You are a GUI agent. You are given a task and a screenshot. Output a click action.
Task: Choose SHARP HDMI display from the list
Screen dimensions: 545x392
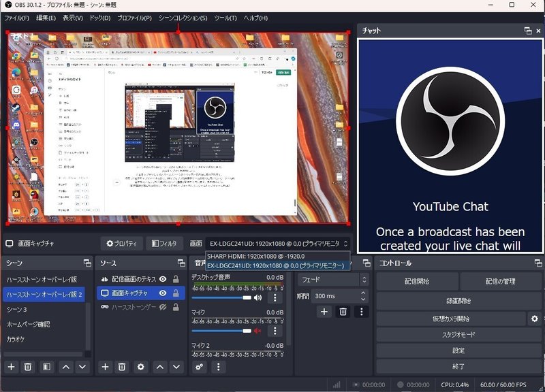point(277,257)
